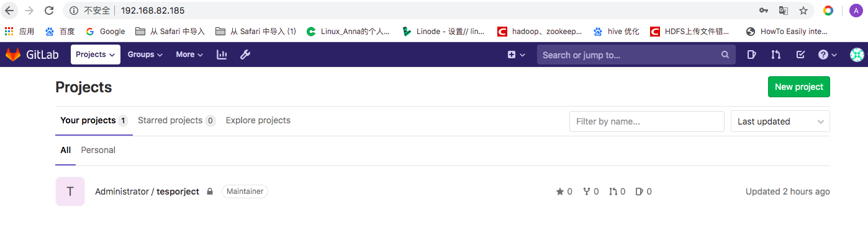The width and height of the screenshot is (868, 246).
Task: Click the GitLab logo icon
Action: click(13, 55)
